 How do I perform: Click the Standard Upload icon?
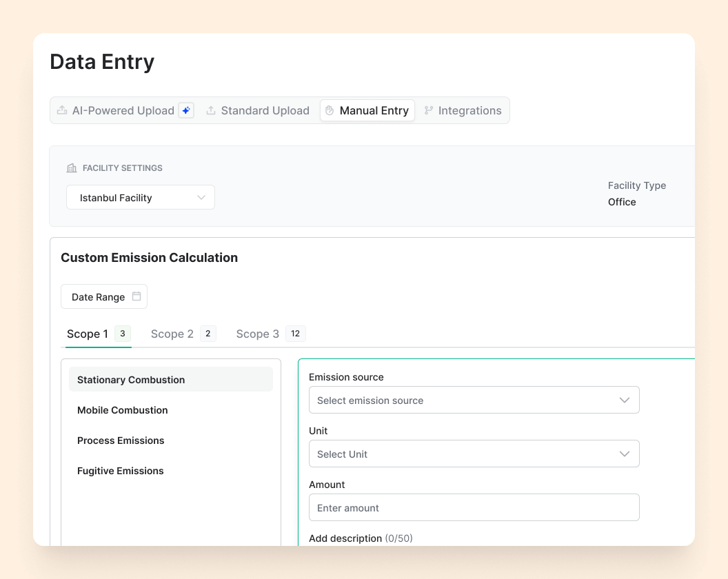(x=211, y=110)
